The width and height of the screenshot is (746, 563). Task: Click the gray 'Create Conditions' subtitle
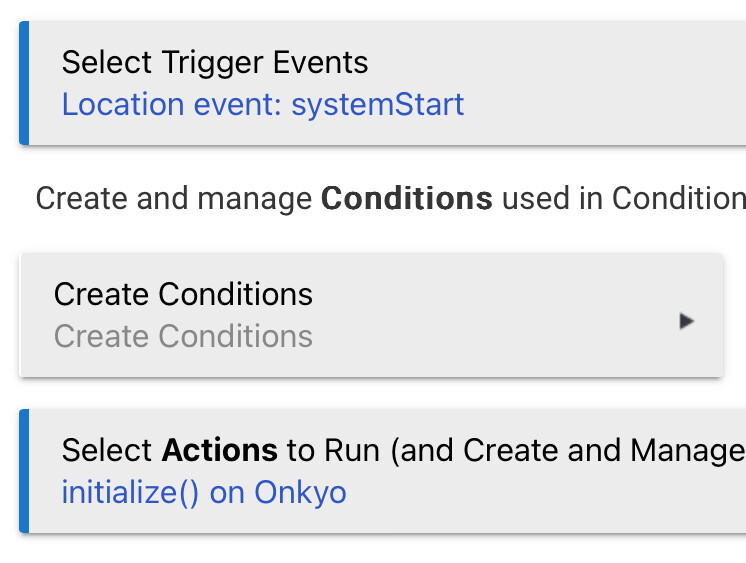coord(183,336)
